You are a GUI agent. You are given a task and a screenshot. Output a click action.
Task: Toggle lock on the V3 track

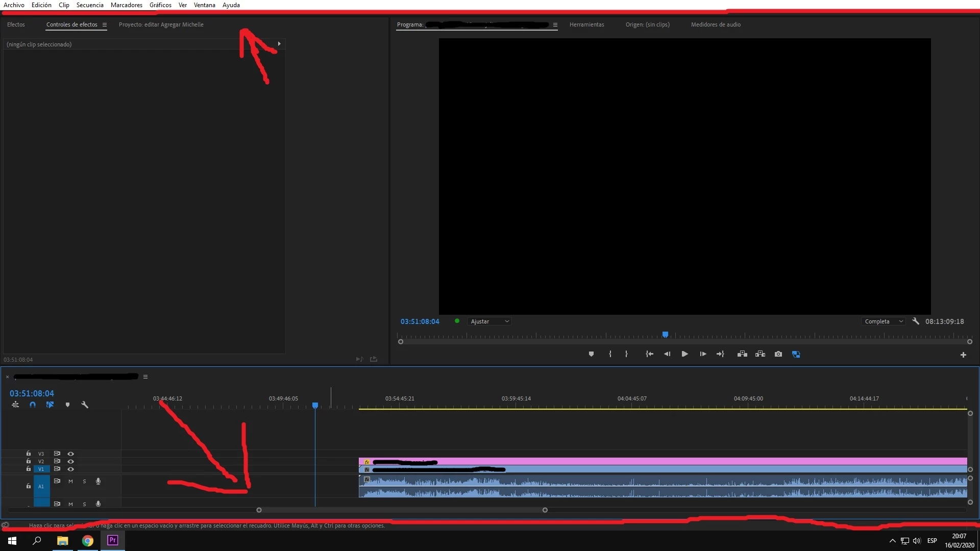29,453
